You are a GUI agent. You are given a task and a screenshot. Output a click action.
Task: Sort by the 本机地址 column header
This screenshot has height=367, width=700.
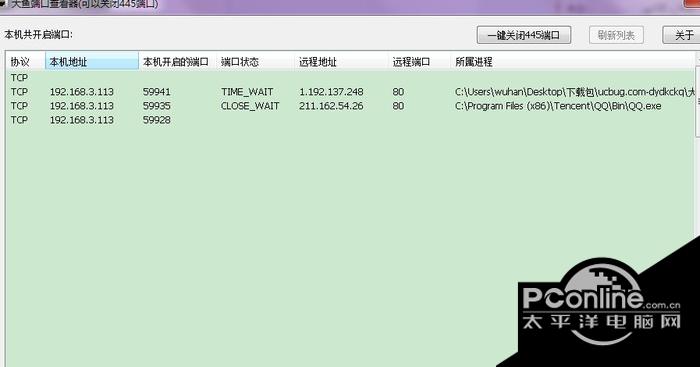point(92,62)
